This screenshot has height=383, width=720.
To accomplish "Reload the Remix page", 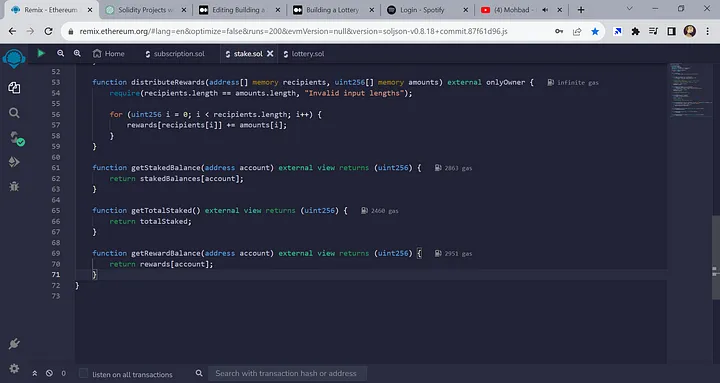I will 48,31.
